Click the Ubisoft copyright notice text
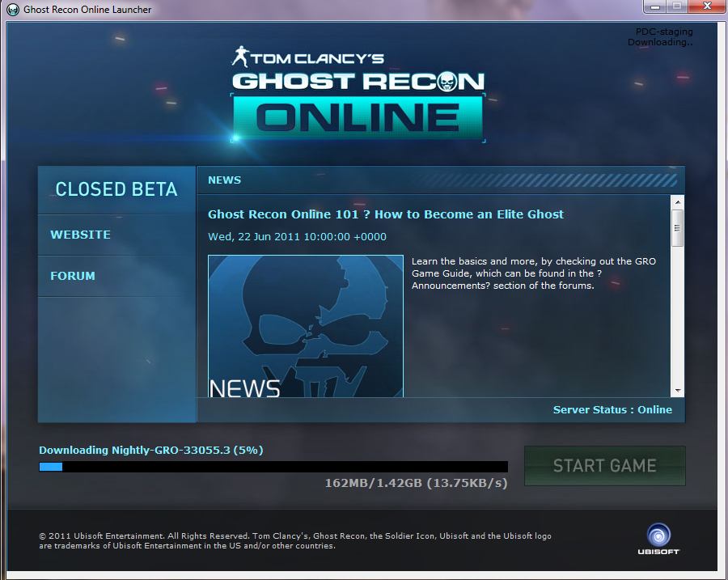This screenshot has width=728, height=580. 295,540
